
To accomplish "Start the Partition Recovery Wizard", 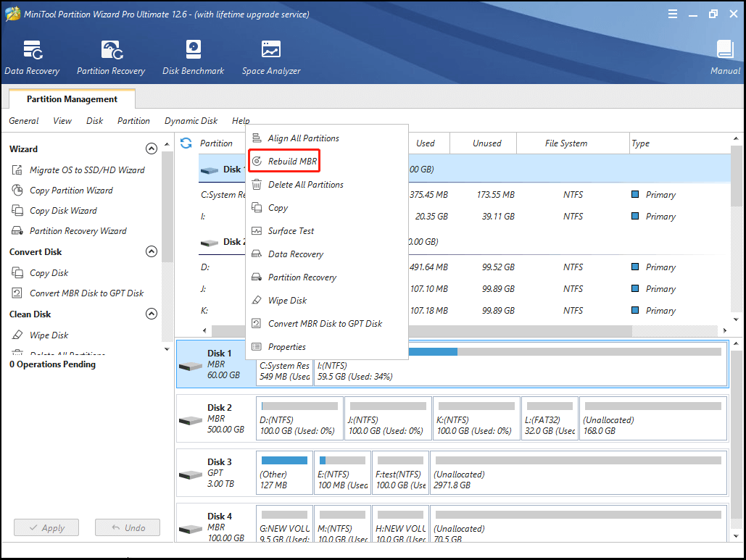I will click(x=69, y=230).
